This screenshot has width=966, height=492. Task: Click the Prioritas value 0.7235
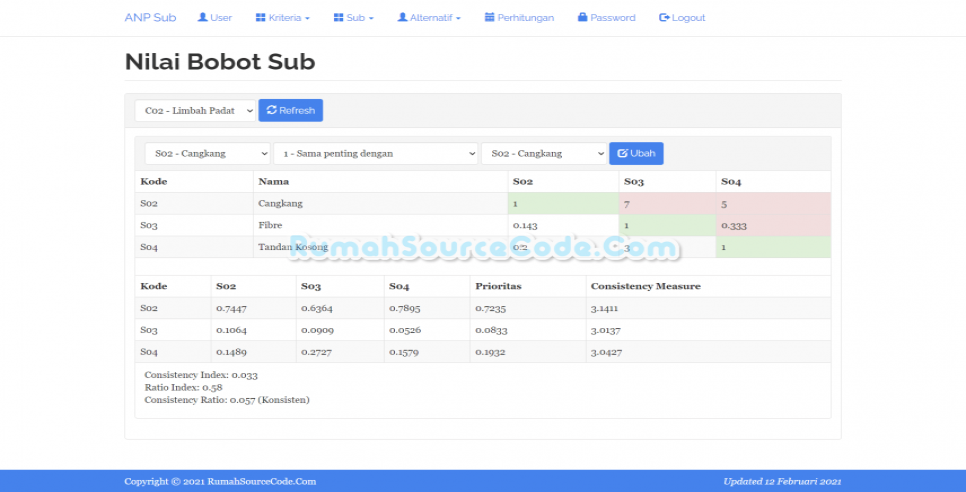click(528, 308)
